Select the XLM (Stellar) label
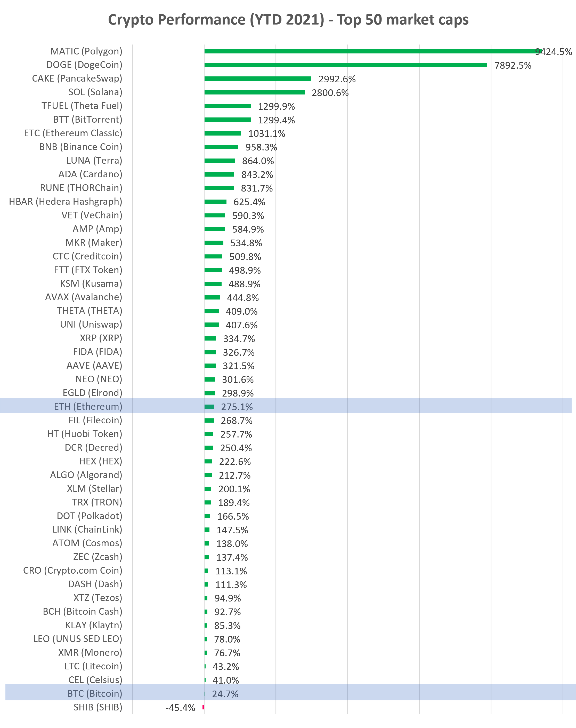Screen dimensions: 576x728 (95, 488)
